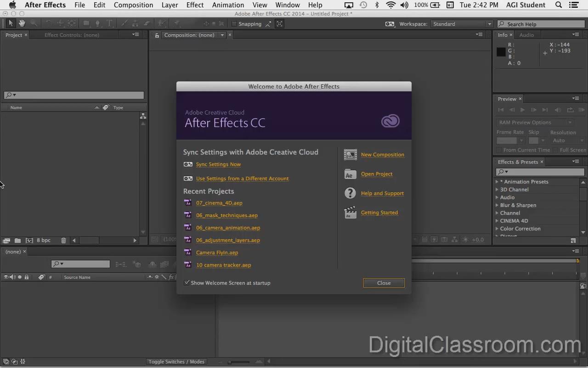
Task: Expand the 3D Channel effects category
Action: tap(497, 190)
